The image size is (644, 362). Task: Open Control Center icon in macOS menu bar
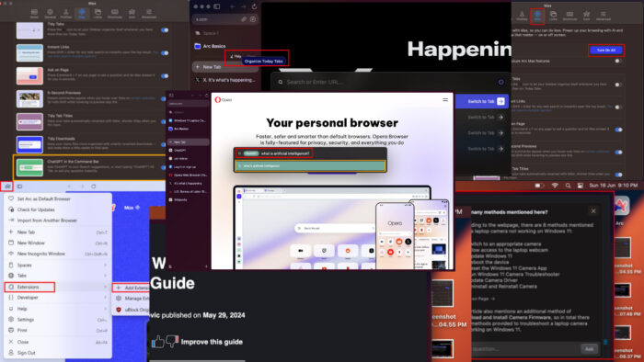(x=580, y=186)
